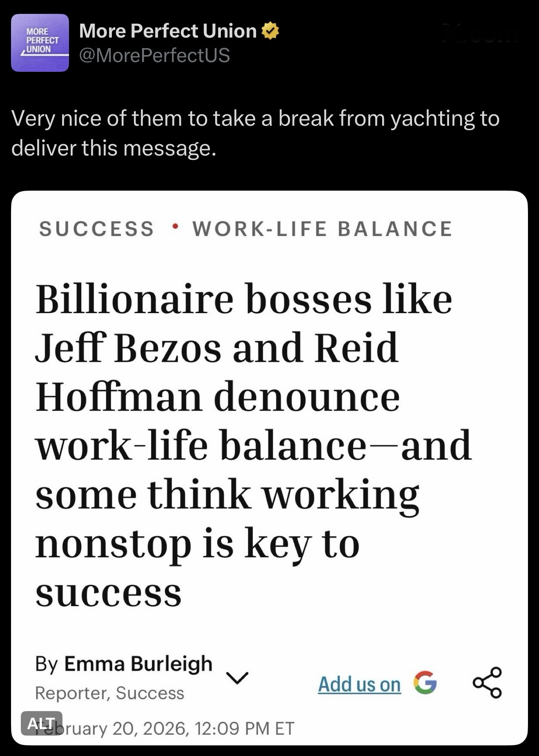Click the More Perfect Union display name
Viewport: 539px width, 756px height.
[x=168, y=31]
